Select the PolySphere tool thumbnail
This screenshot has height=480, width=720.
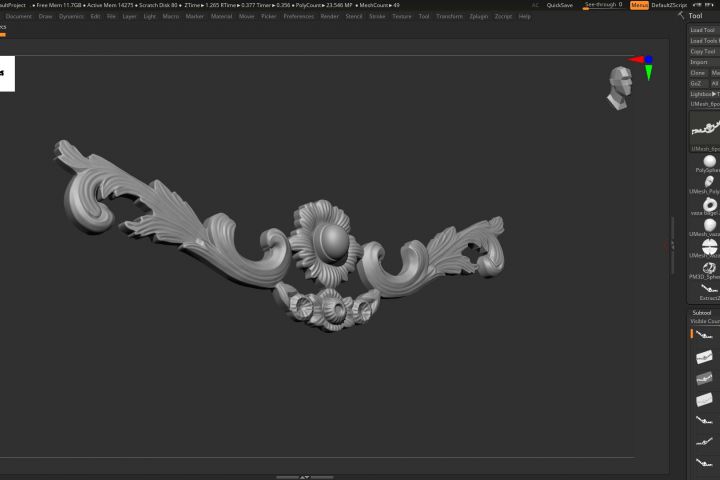click(x=709, y=161)
